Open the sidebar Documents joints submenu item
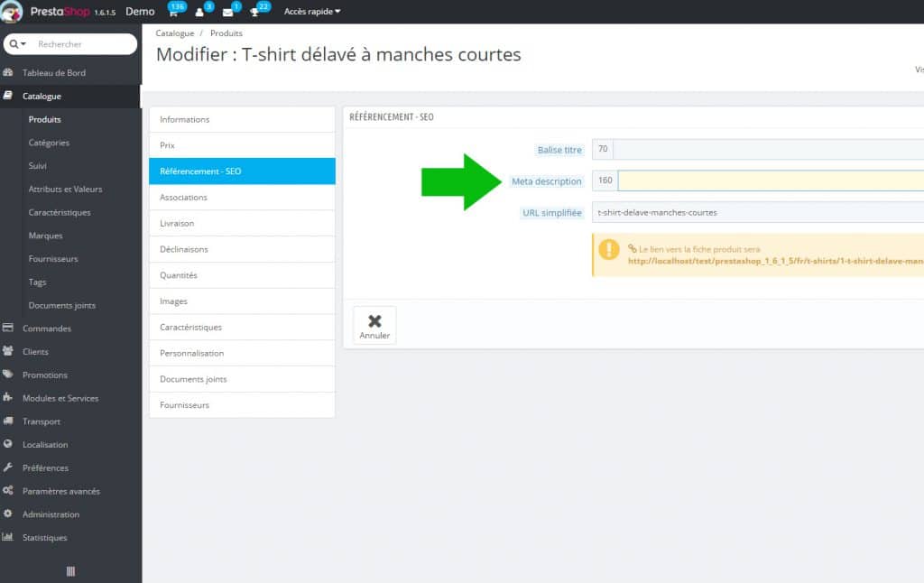This screenshot has width=924, height=583. [62, 305]
